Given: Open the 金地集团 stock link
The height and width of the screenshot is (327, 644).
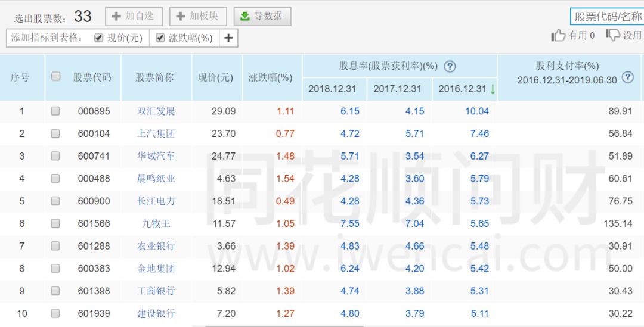Looking at the screenshot, I should click(x=156, y=269).
